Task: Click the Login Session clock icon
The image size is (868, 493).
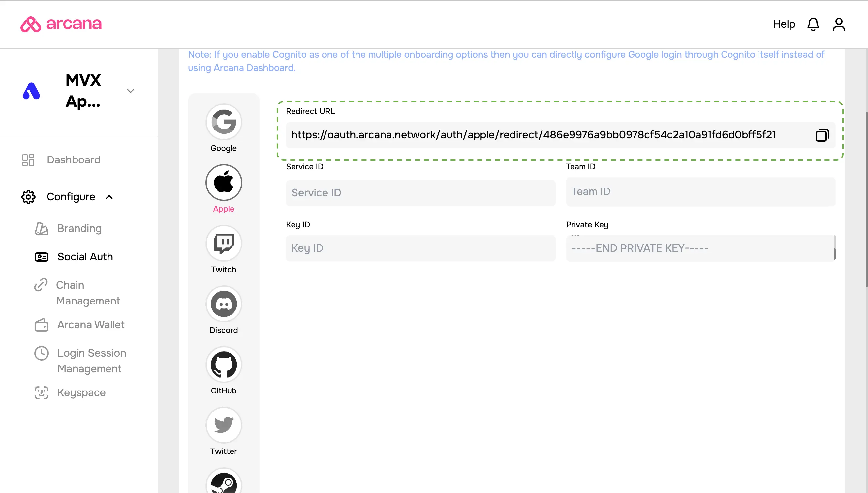Action: click(x=42, y=353)
